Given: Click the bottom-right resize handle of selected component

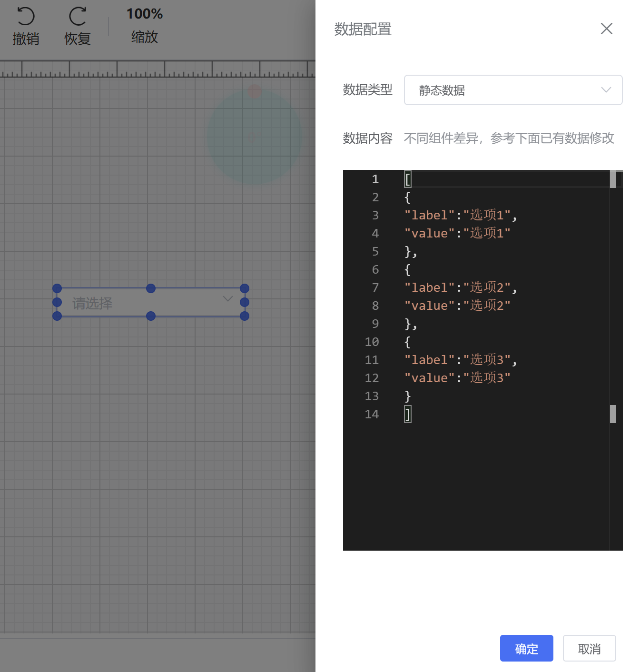Looking at the screenshot, I should (x=245, y=316).
